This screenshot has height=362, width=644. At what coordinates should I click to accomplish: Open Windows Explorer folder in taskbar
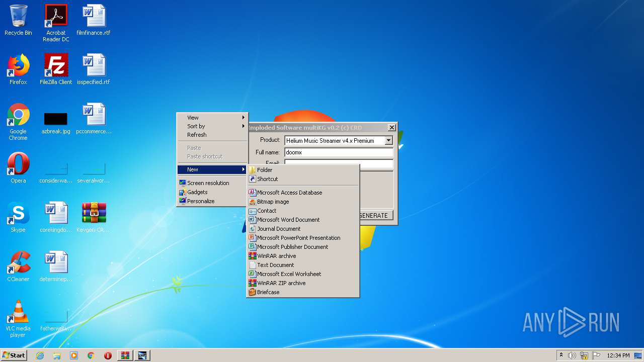pos(57,355)
